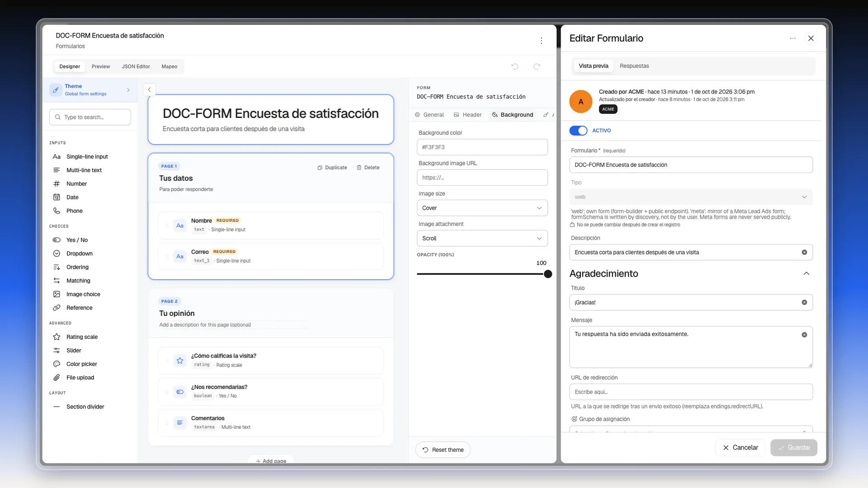Add a Number hash element
This screenshot has width=868, height=488.
click(76, 183)
